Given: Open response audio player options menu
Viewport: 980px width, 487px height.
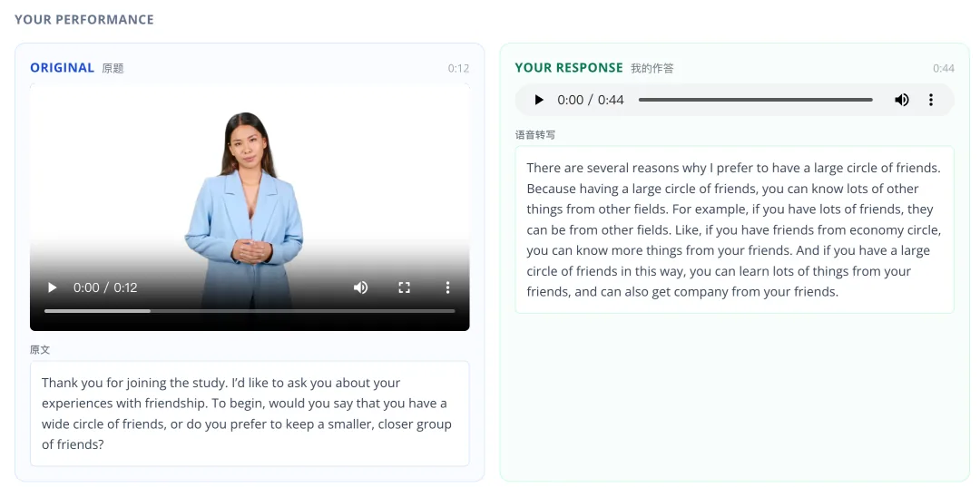Looking at the screenshot, I should tap(931, 100).
